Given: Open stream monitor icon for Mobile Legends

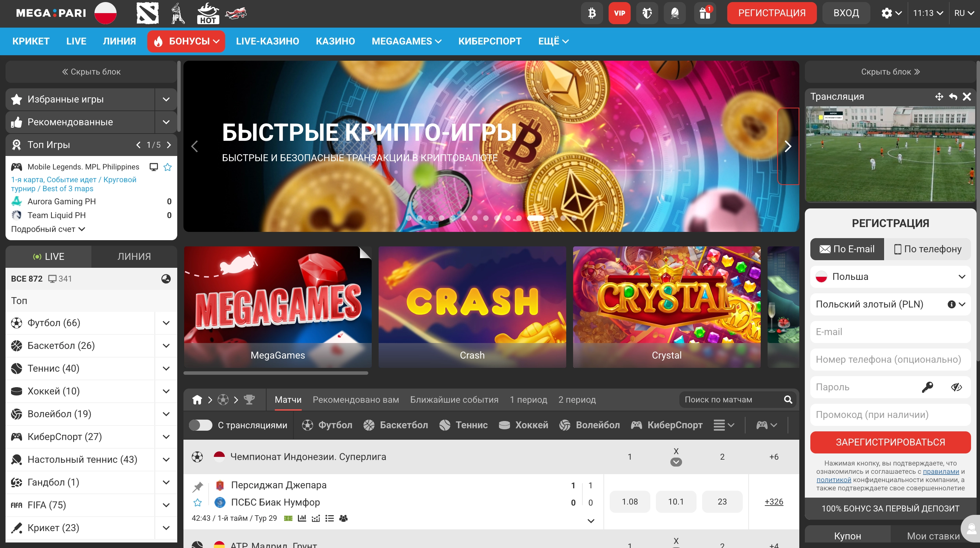Looking at the screenshot, I should (154, 167).
